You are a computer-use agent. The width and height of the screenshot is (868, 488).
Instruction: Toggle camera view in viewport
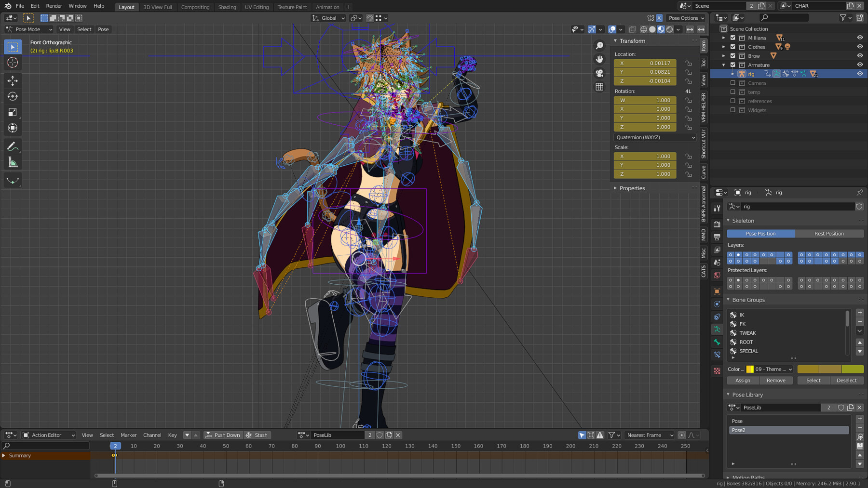pos(599,73)
